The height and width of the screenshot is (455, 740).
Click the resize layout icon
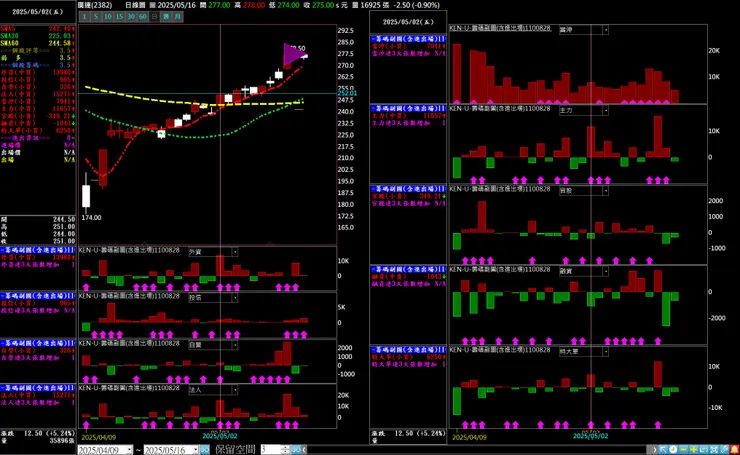704,449
